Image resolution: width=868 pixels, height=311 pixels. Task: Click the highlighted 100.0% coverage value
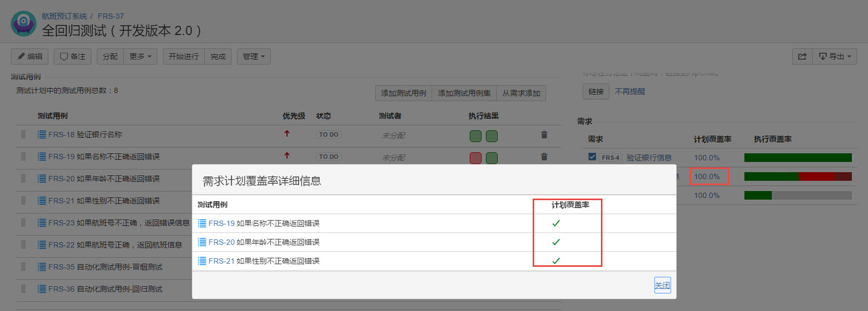[x=707, y=176]
